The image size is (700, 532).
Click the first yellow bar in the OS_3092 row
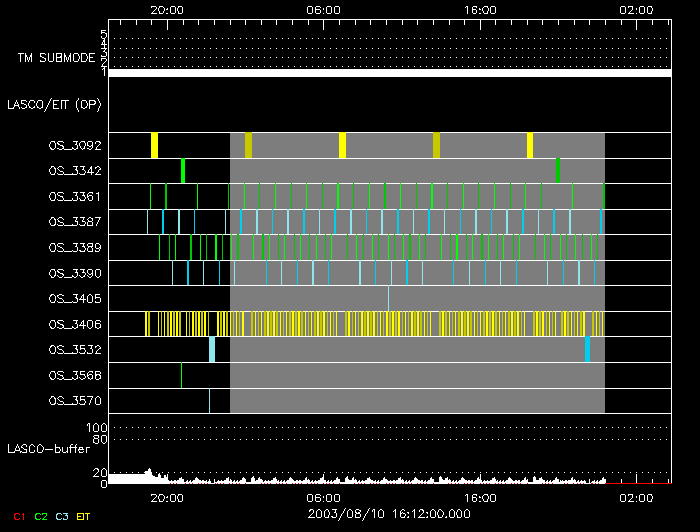click(x=154, y=145)
